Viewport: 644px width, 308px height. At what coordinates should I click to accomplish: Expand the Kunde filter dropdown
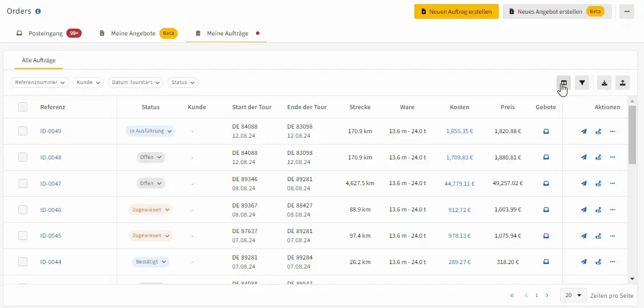[x=89, y=82]
